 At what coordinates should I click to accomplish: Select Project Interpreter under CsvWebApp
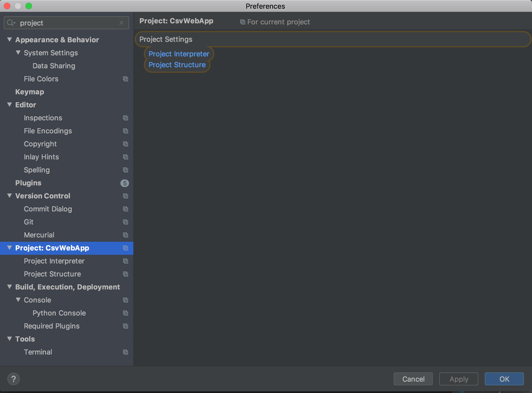coord(54,260)
